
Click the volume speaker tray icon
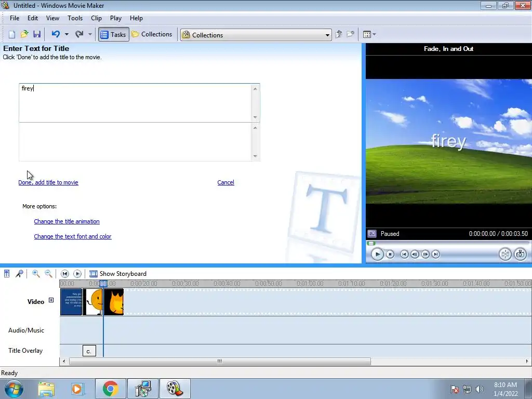479,389
